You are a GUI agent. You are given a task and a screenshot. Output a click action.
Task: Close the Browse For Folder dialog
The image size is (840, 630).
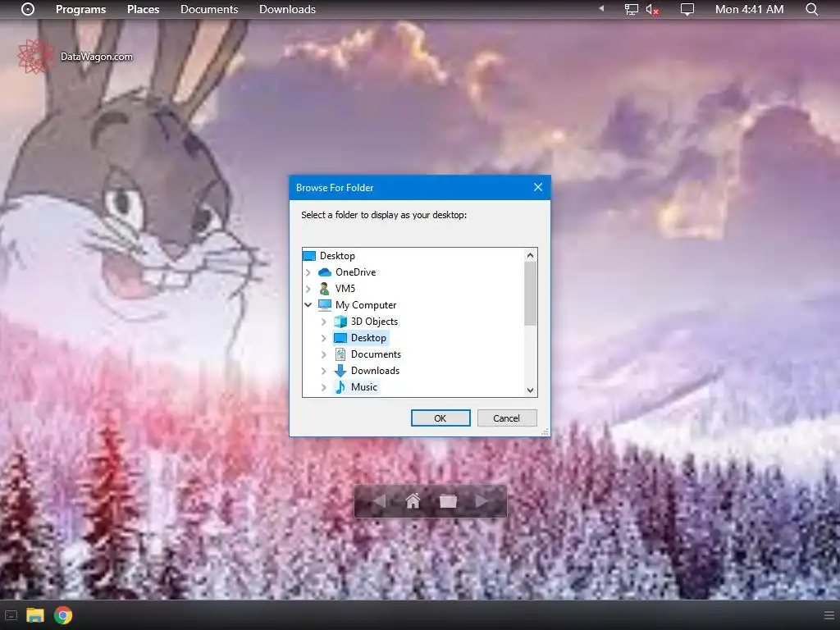coord(538,187)
